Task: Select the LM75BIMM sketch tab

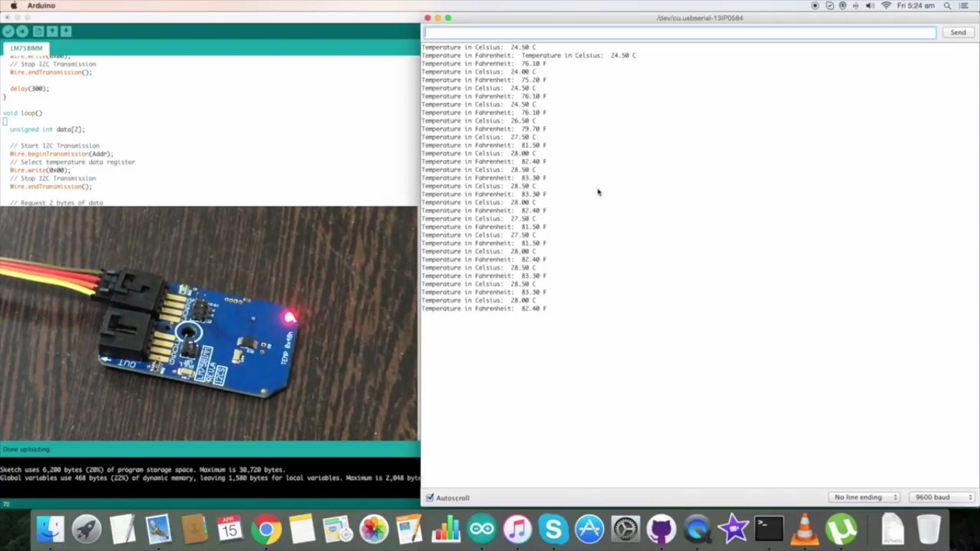Action: pyautogui.click(x=25, y=47)
